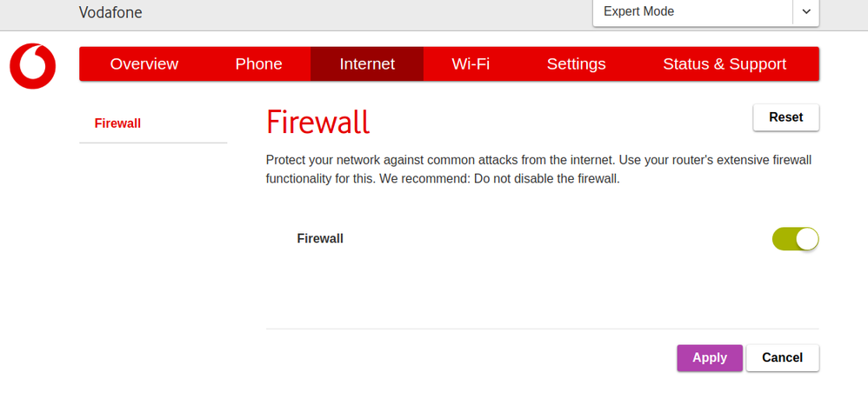Click the large red Firewall heading
This screenshot has height=393, width=868.
click(318, 123)
